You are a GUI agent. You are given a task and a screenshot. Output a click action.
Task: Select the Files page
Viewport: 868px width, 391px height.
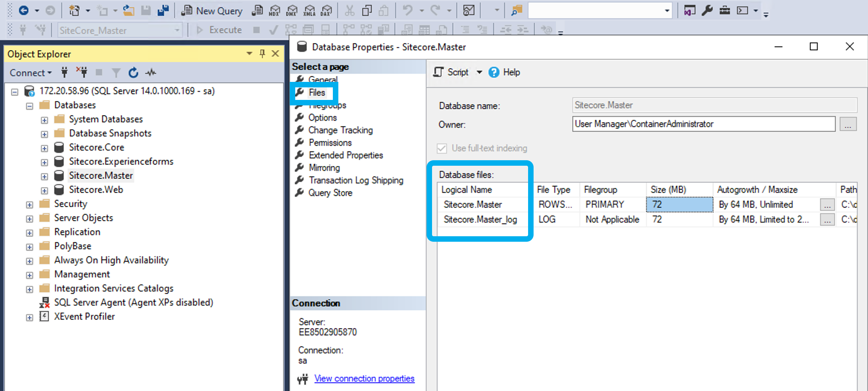tap(317, 92)
